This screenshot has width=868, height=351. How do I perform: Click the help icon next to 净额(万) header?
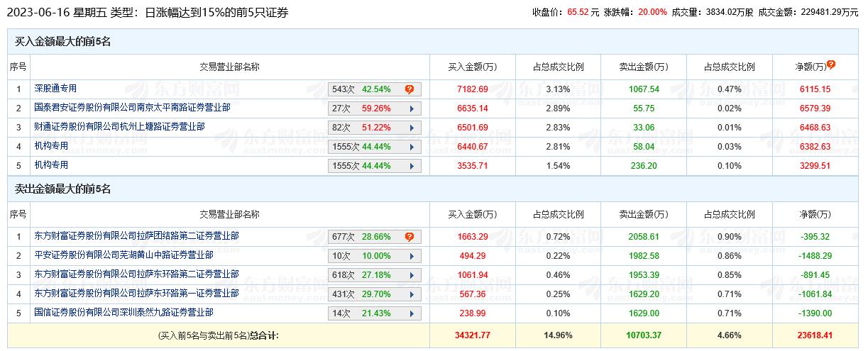831,65
